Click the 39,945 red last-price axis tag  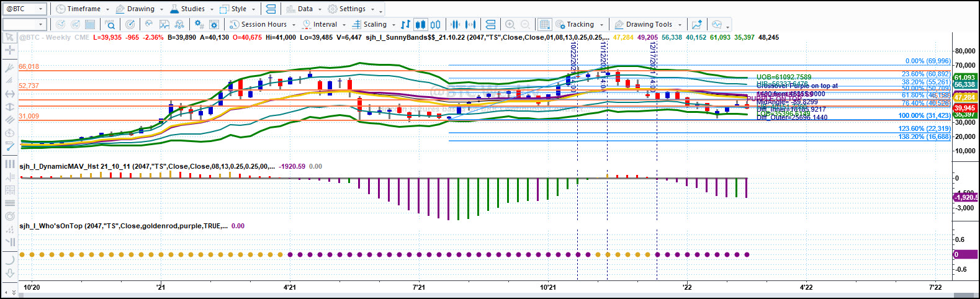pos(964,108)
